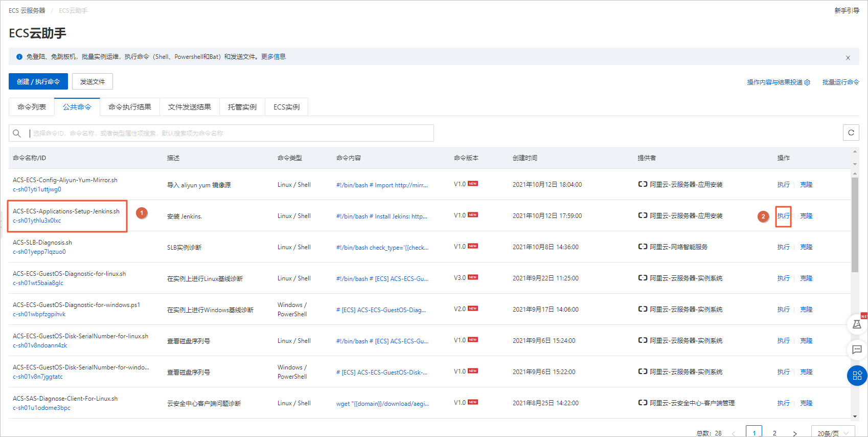
Task: Click 执行 for GuestOS-Diagnostic-for-linux.sh
Action: click(x=784, y=278)
